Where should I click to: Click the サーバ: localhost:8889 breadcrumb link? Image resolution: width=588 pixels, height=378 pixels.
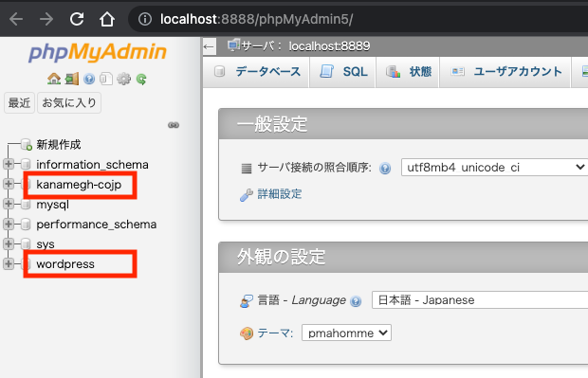305,46
